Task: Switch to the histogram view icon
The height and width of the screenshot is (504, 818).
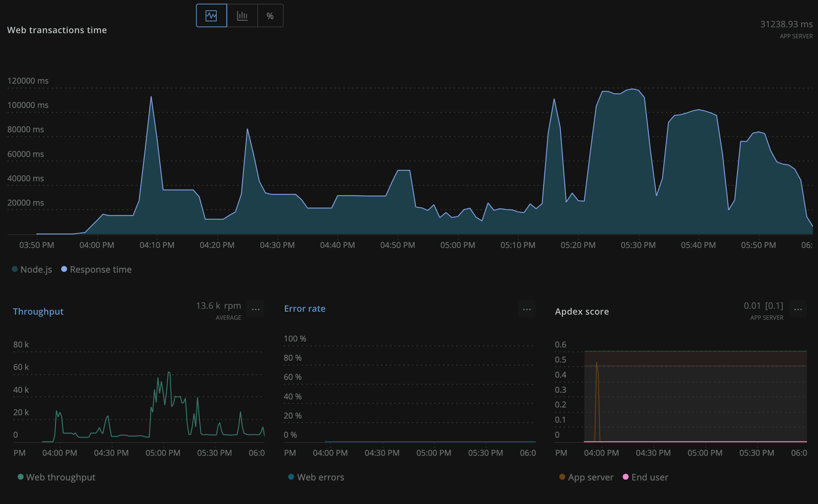Action: coord(242,15)
